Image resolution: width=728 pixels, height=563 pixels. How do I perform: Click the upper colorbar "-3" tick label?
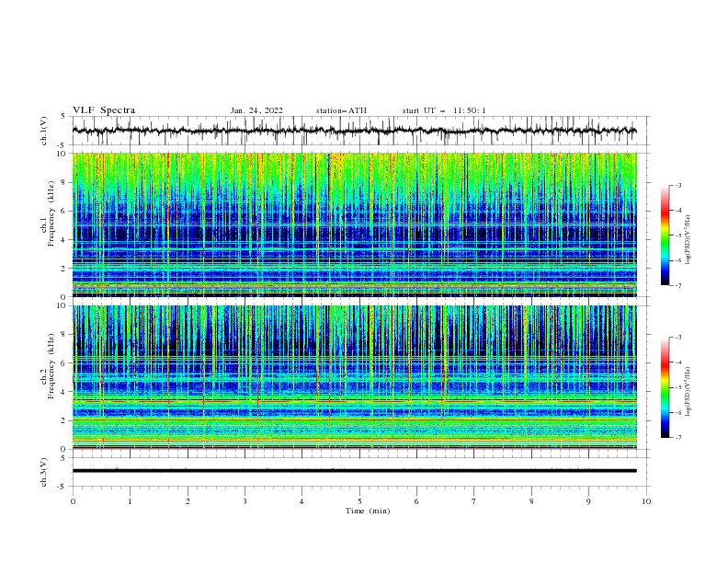[x=678, y=185]
